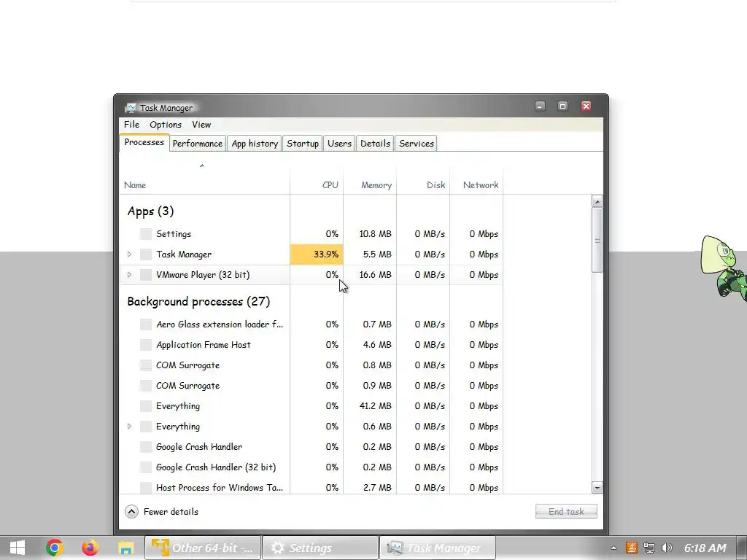Click the Task Manager taskbar button
This screenshot has height=560, width=747.
(x=438, y=548)
